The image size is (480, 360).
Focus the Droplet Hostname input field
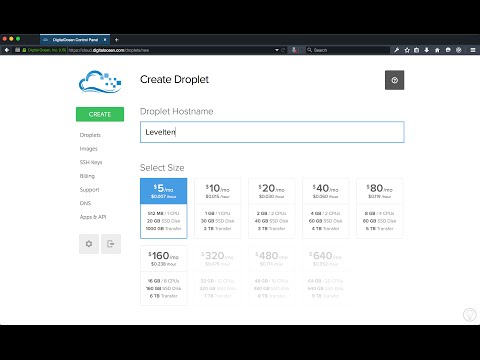coord(272,132)
